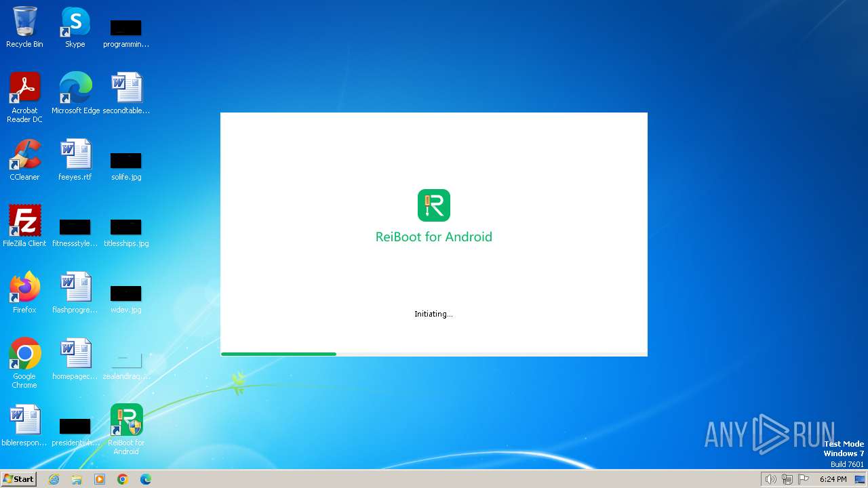Click the green loading progress bar

pos(279,354)
